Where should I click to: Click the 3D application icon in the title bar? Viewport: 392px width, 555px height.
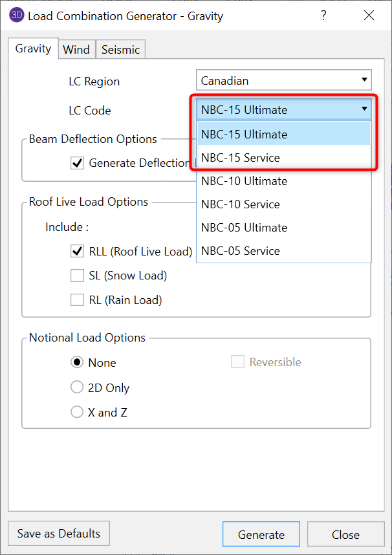click(16, 14)
